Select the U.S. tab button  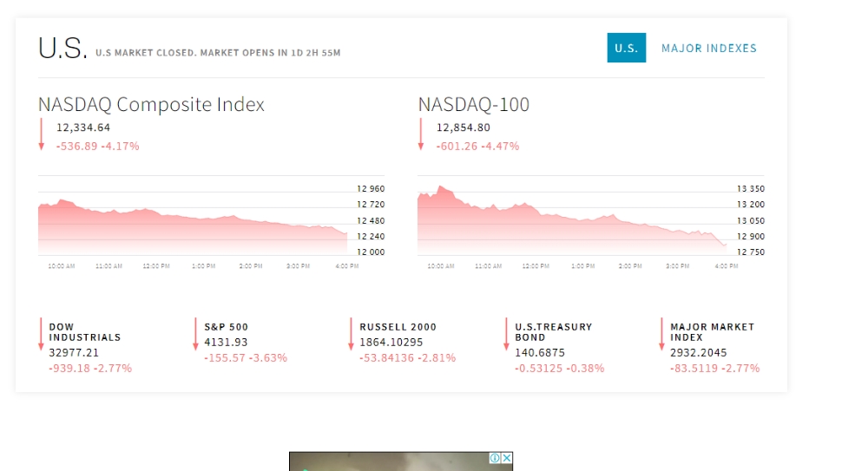tap(626, 48)
